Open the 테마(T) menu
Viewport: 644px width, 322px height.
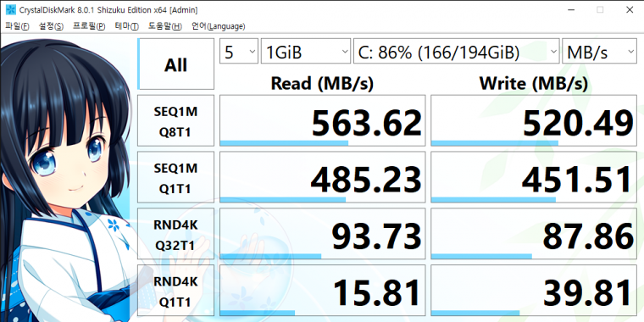point(127,26)
